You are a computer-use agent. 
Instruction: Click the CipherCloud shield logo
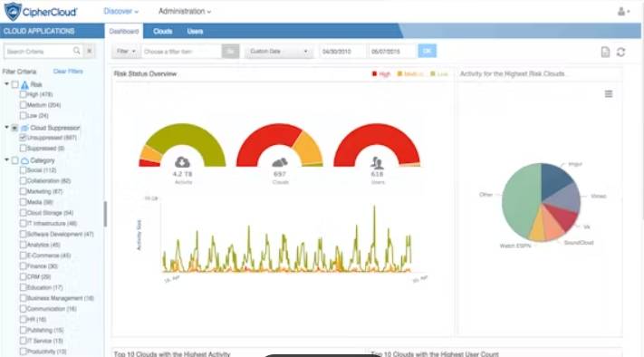13,11
